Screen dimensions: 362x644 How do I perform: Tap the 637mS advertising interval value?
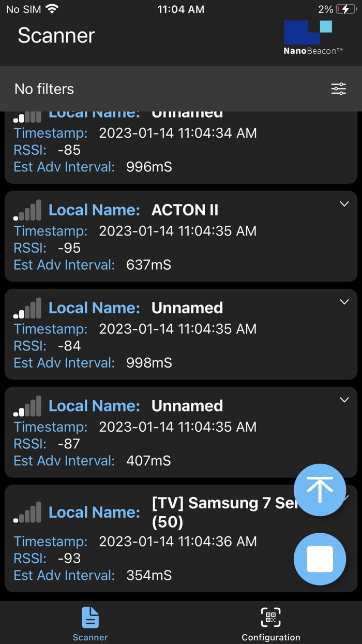148,265
